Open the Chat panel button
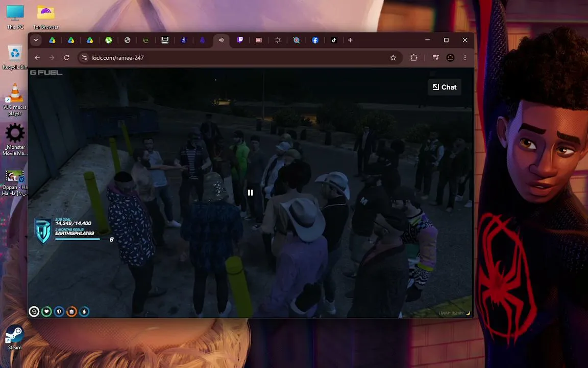 tap(445, 87)
